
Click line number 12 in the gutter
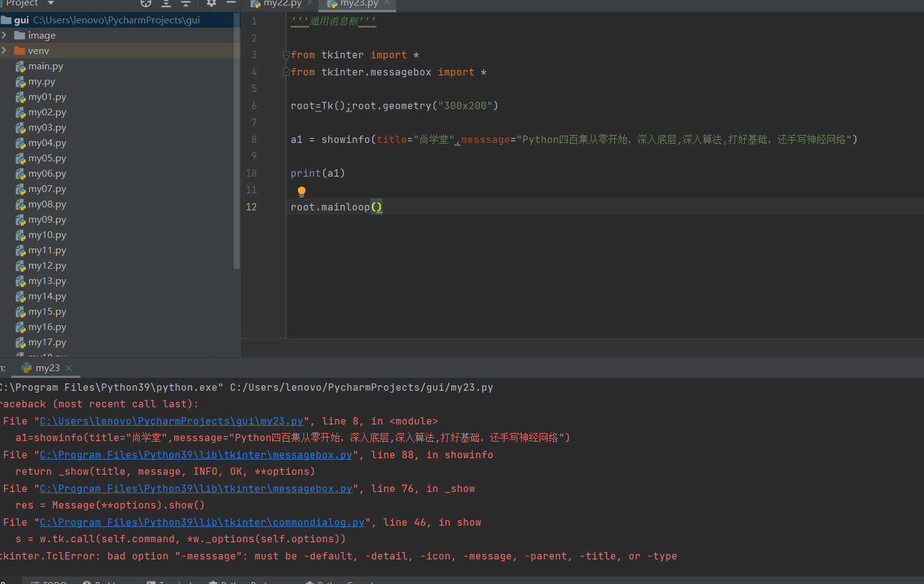251,207
